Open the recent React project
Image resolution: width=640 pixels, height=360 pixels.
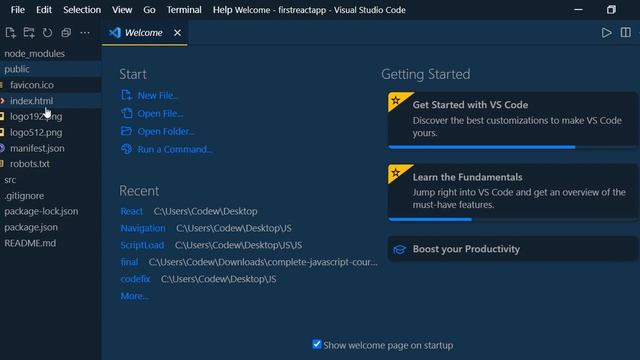(131, 211)
